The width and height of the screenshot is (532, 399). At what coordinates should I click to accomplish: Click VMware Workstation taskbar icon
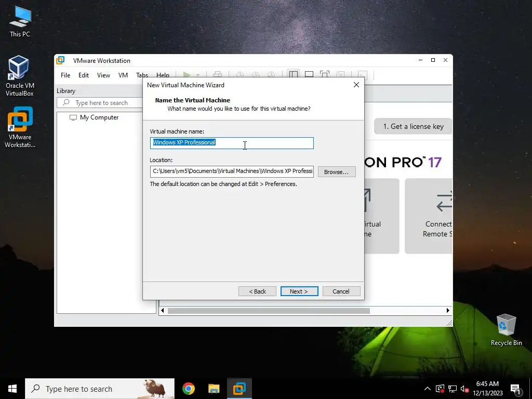pyautogui.click(x=239, y=389)
